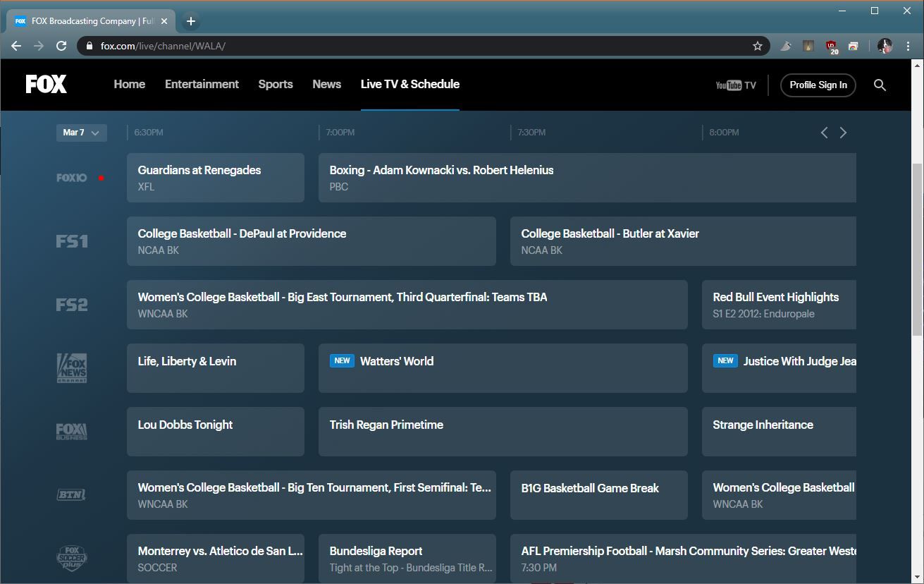
Task: Open the Sports navigation item
Action: (276, 84)
